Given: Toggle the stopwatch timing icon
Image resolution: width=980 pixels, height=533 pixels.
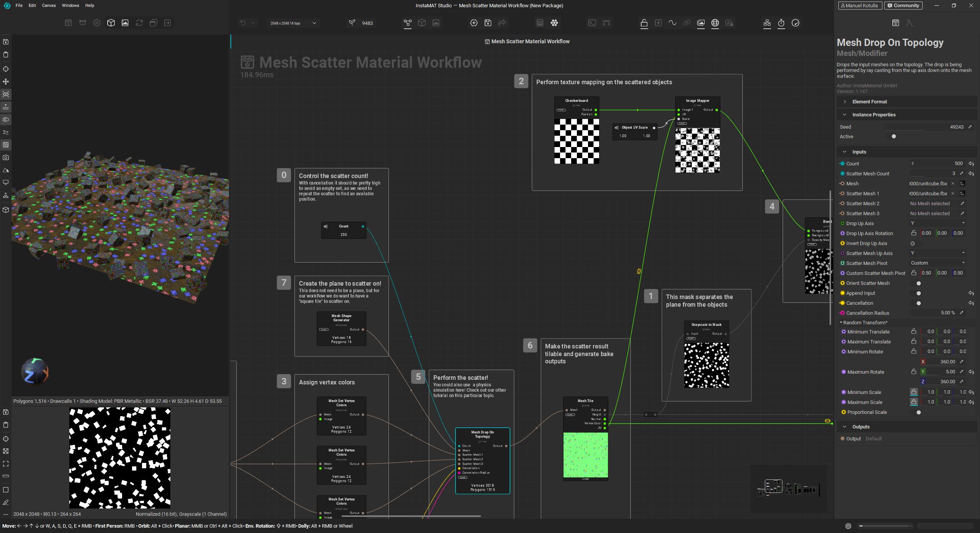Looking at the screenshot, I should click(x=781, y=23).
